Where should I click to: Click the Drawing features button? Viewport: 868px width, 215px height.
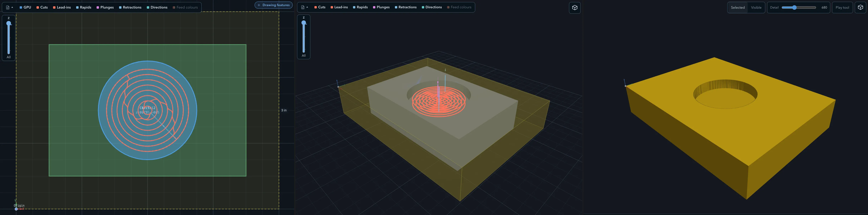click(x=274, y=5)
